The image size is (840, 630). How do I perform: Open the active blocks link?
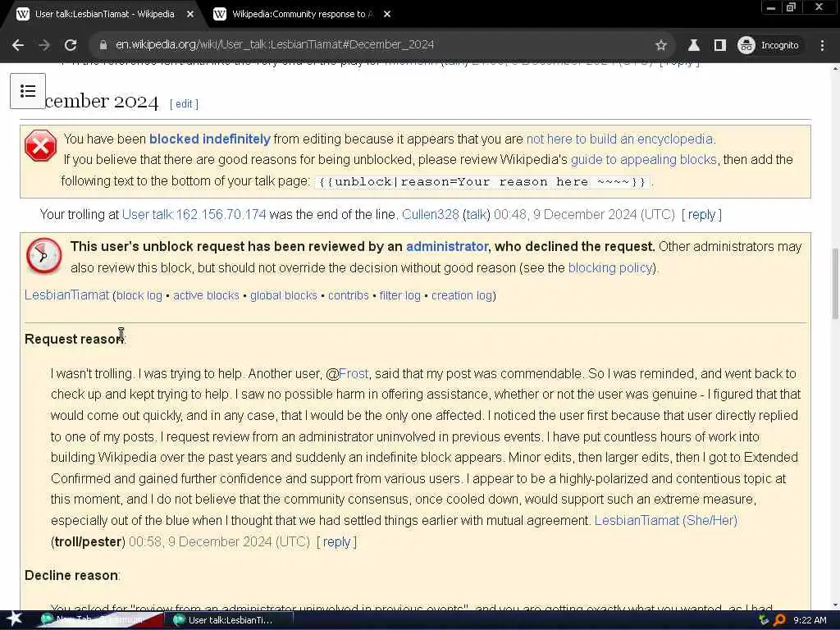(x=206, y=295)
